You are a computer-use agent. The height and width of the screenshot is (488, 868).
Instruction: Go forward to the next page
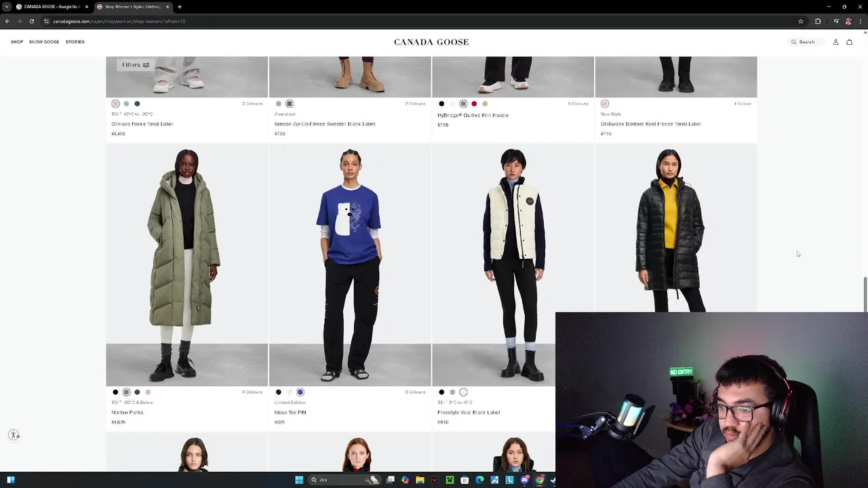(x=19, y=21)
